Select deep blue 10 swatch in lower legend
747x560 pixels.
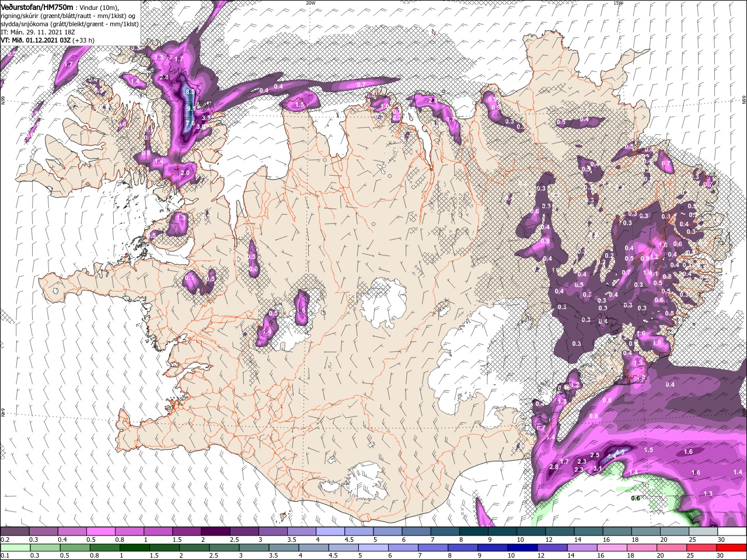tap(522, 548)
